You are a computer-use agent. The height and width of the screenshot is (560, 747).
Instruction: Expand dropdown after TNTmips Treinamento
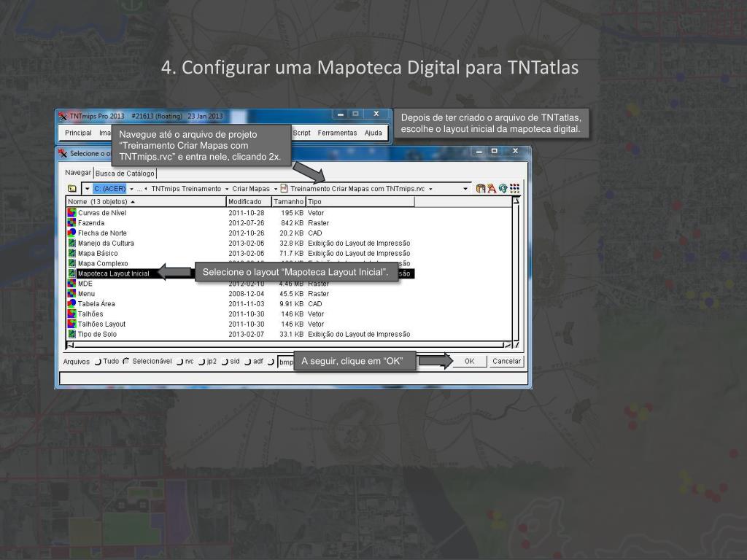coord(227,189)
